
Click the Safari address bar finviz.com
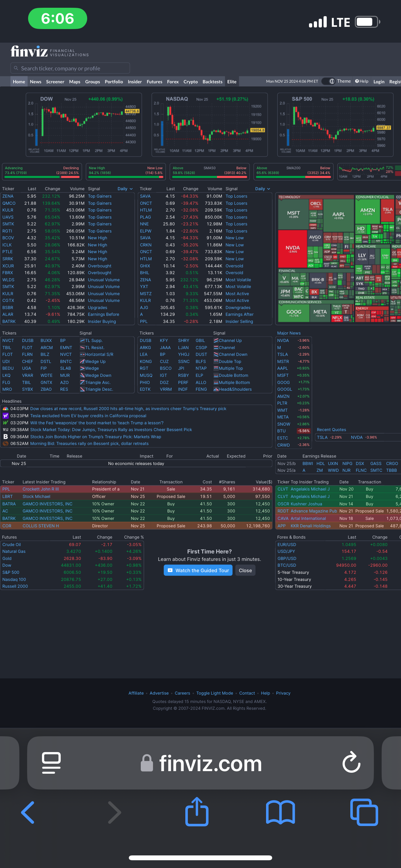[x=200, y=763]
